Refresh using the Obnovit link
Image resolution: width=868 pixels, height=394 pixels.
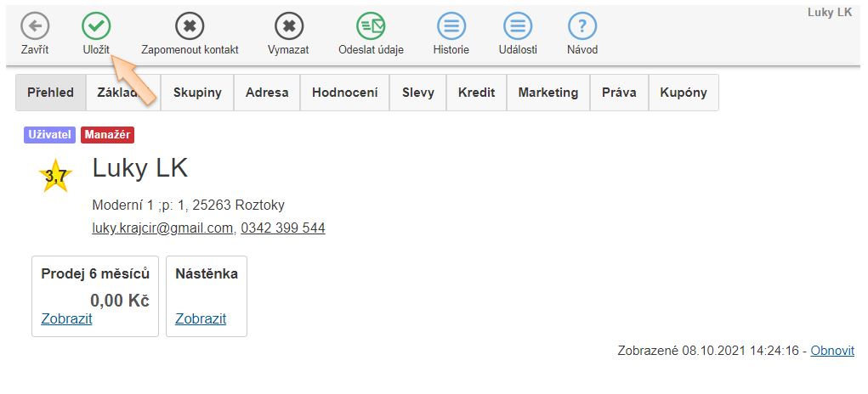(832, 351)
